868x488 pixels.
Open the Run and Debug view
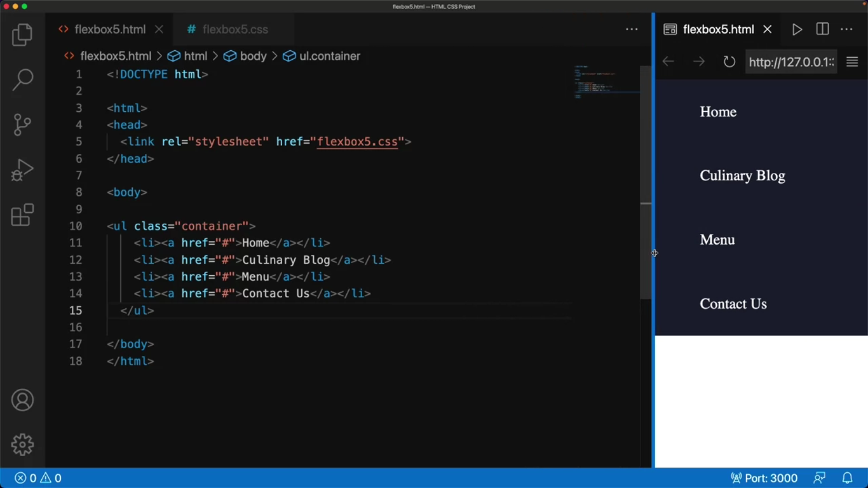point(22,170)
